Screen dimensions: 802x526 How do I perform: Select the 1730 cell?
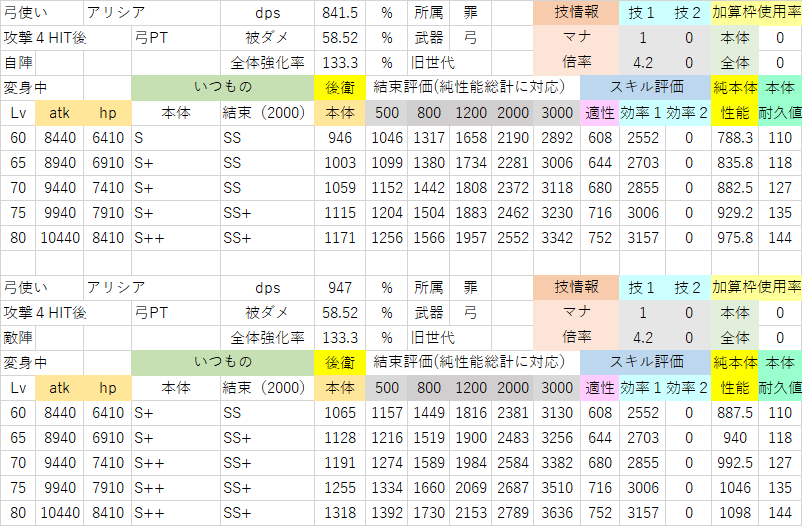pyautogui.click(x=429, y=513)
